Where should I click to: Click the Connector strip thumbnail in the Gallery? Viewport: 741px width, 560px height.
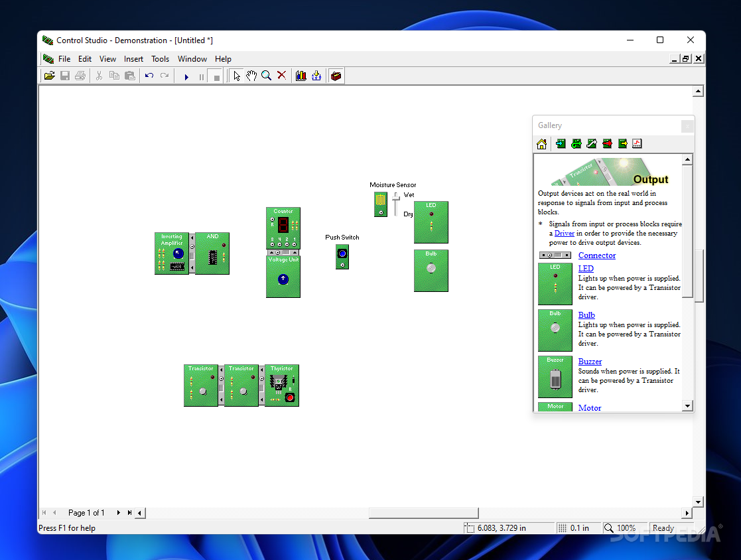tap(555, 255)
